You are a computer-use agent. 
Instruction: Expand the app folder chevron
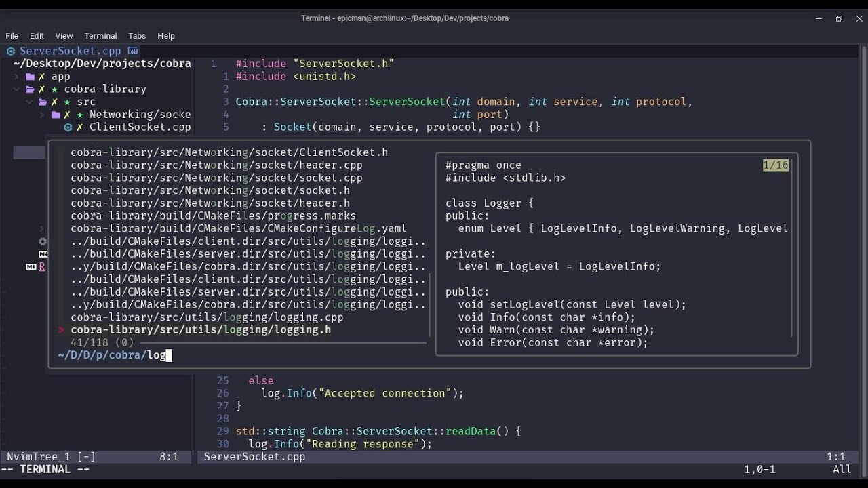click(x=17, y=77)
